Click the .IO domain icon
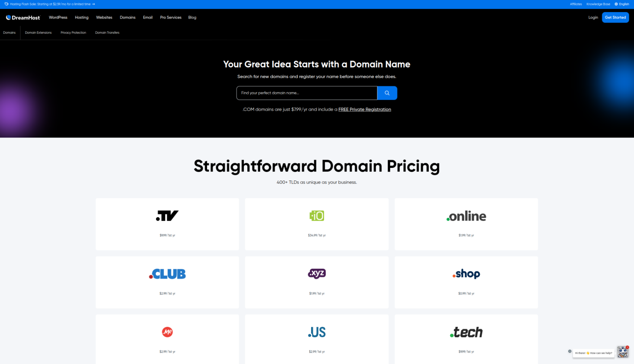The image size is (634, 364). tap(317, 215)
